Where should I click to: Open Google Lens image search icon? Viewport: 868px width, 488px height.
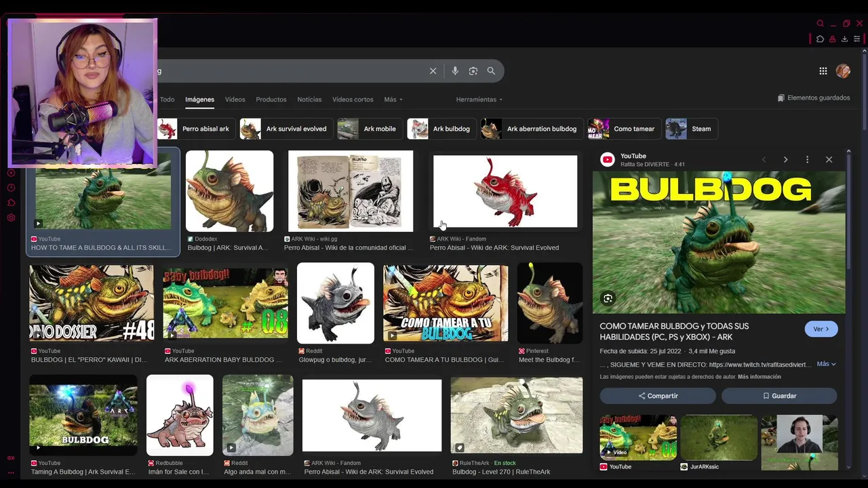[x=473, y=71]
